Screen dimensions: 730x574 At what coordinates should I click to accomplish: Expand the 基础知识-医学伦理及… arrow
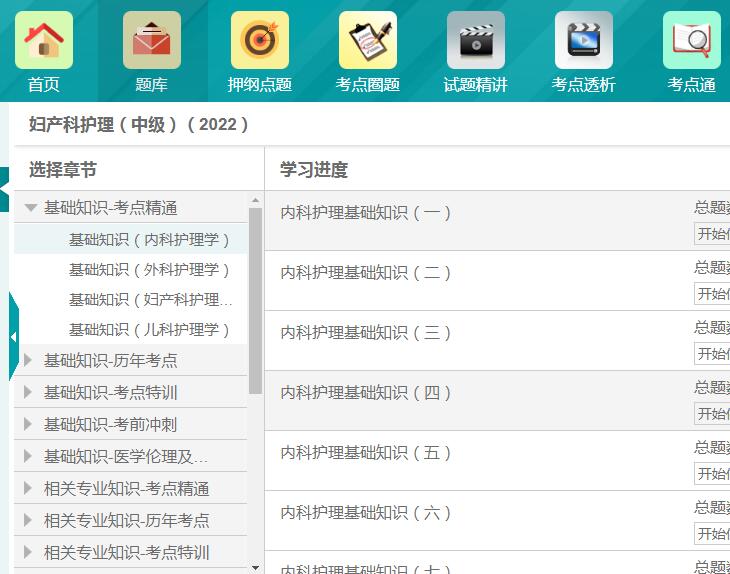[28, 456]
